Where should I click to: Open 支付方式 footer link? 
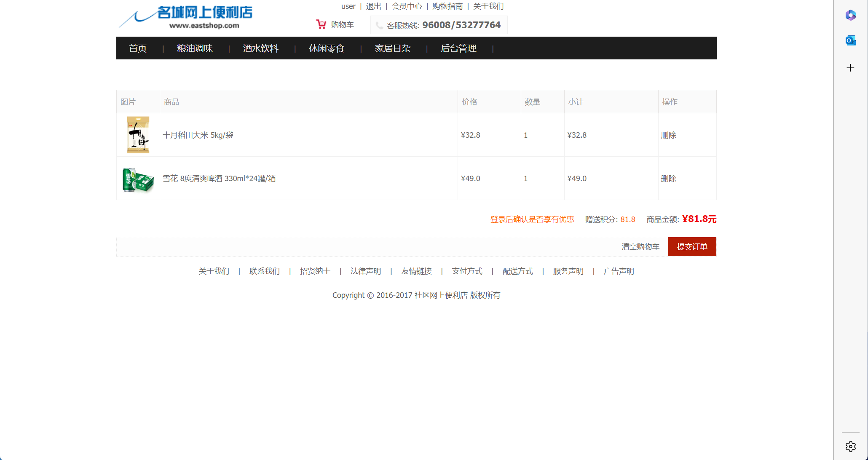467,271
